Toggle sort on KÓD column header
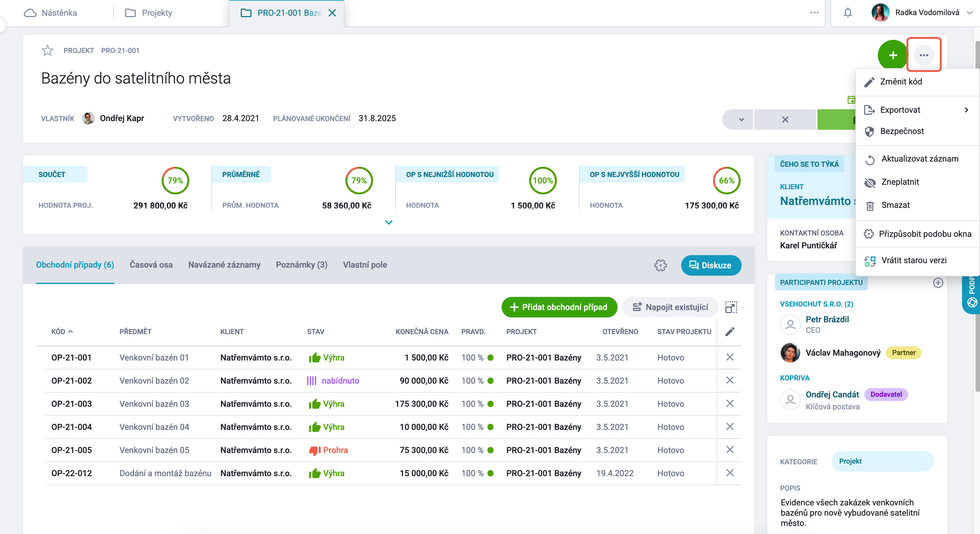This screenshot has height=534, width=980. 62,332
